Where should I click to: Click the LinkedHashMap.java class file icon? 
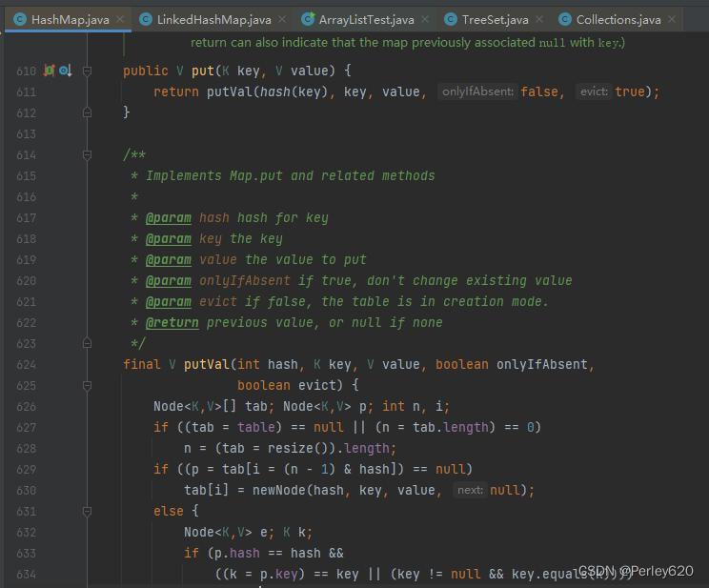146,19
